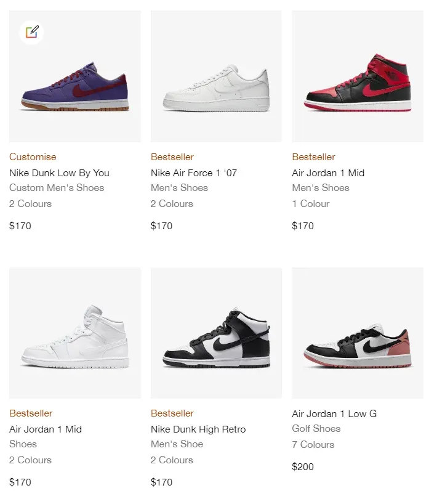Open the Nike Dunk Low By You product name
Viewport: 437px width, 504px height.
click(59, 173)
